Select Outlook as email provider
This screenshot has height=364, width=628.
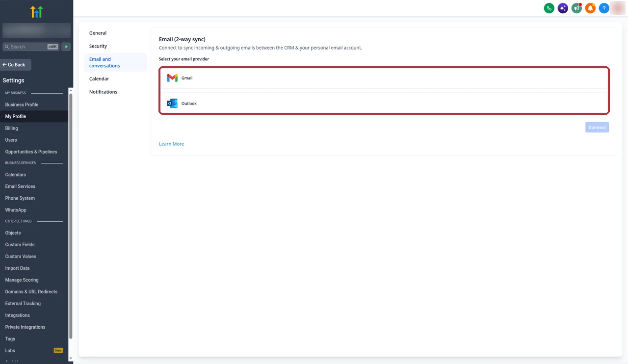point(384,104)
